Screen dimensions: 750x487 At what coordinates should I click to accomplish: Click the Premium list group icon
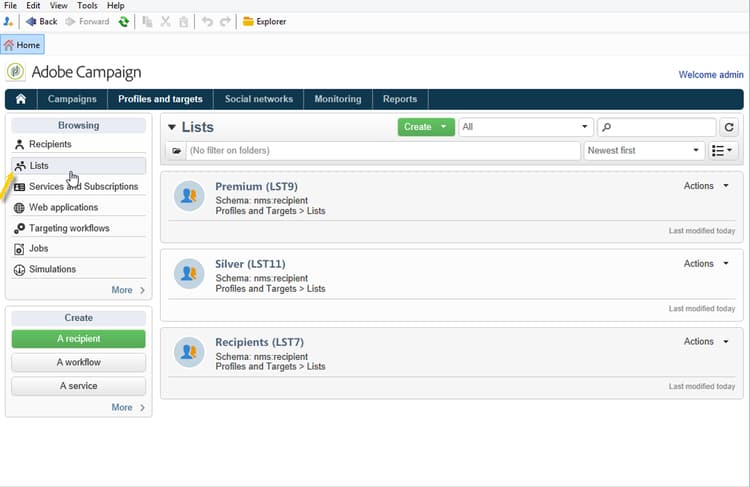click(189, 196)
